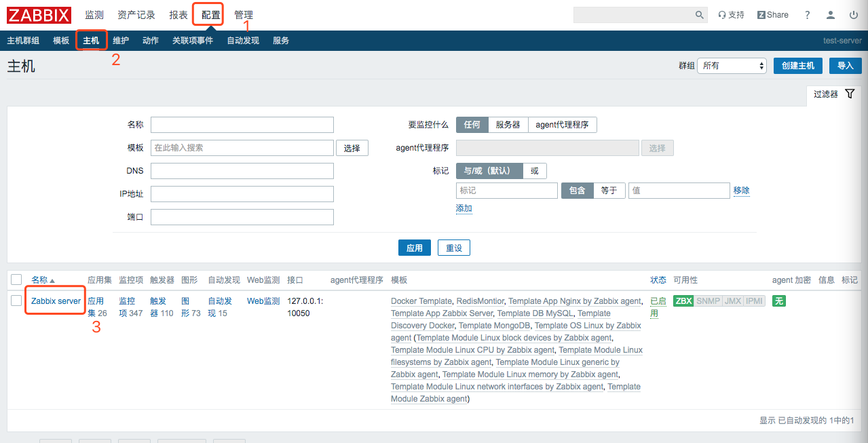The width and height of the screenshot is (868, 443).
Task: Select 等于 tag operator
Action: 609,191
